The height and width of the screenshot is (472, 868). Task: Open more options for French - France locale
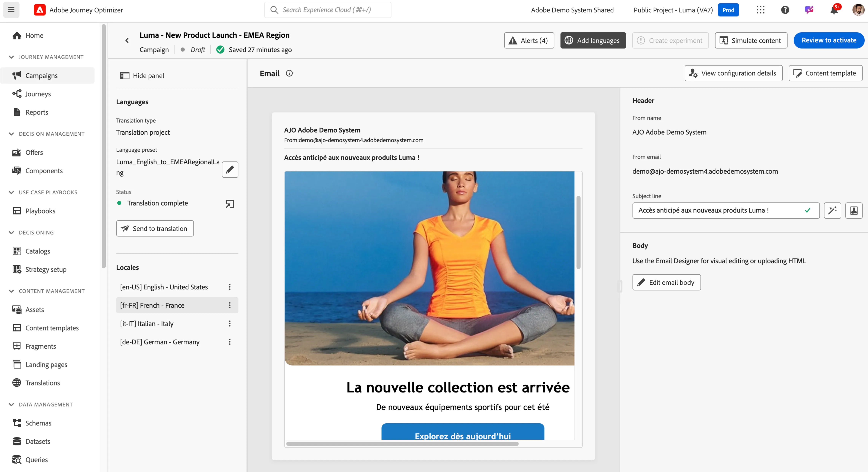pos(229,305)
